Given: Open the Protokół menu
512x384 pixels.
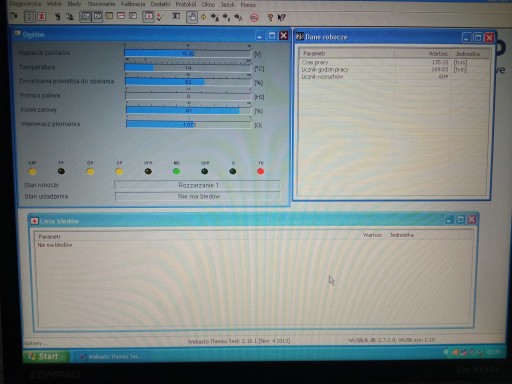Looking at the screenshot, I should point(186,5).
